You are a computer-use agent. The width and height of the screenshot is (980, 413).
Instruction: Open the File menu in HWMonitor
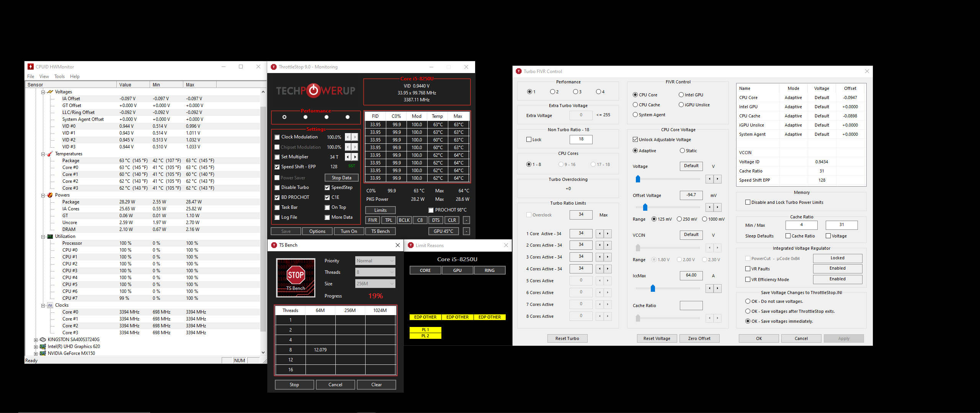coord(31,76)
